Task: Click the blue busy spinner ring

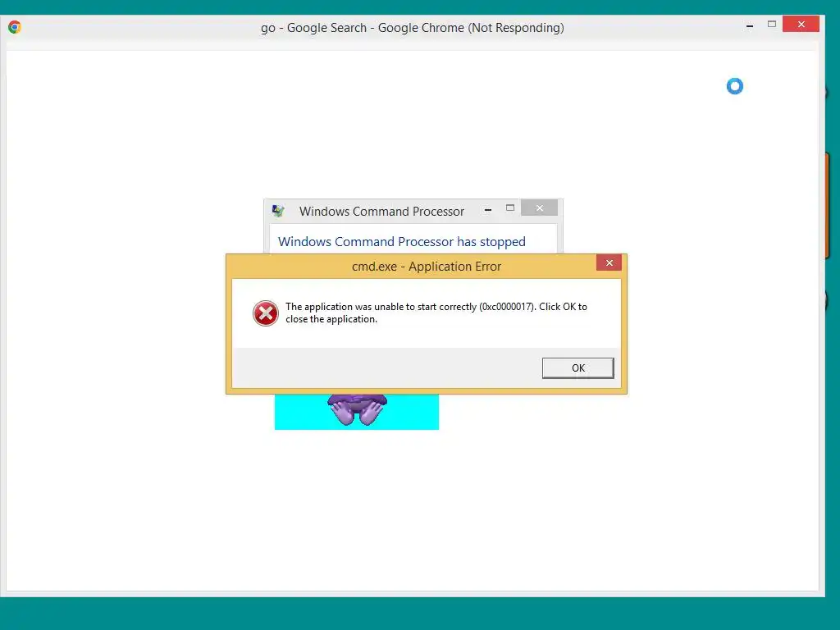Action: coord(734,86)
